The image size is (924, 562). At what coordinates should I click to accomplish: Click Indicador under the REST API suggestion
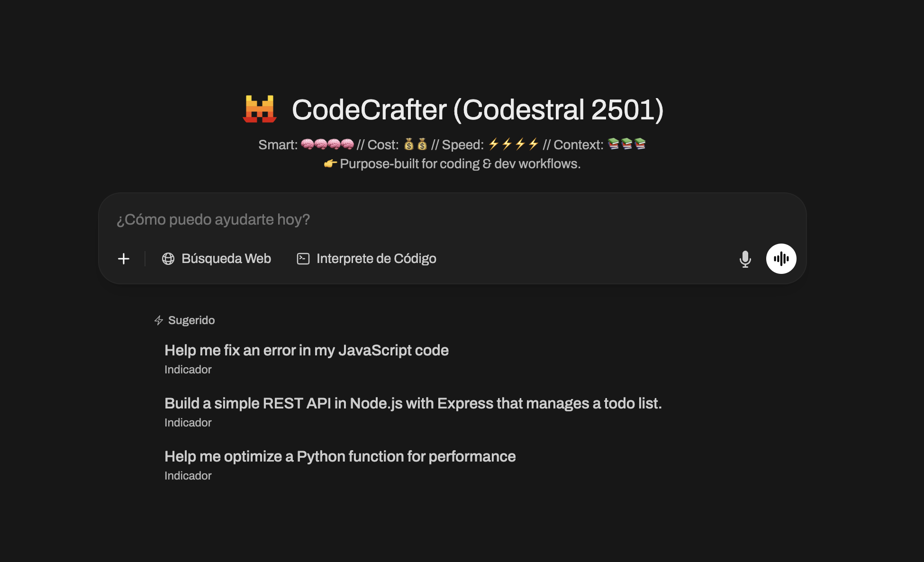(x=188, y=423)
